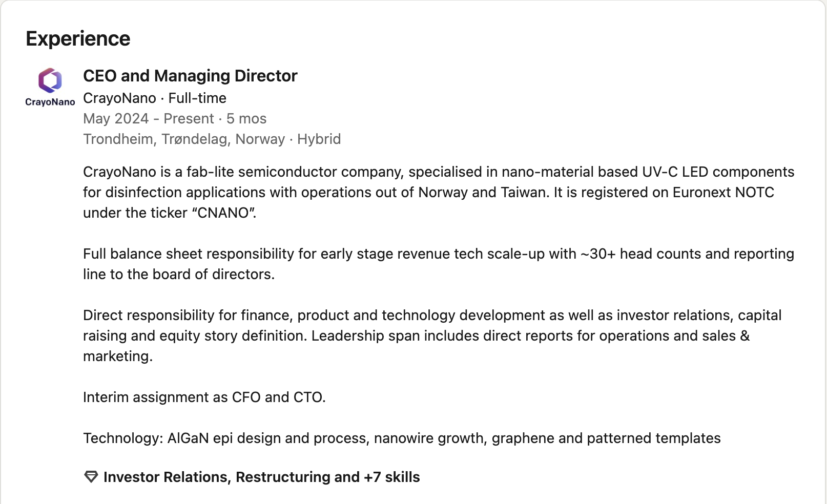The width and height of the screenshot is (827, 504).
Task: Click the "Direct responsibility for finance" paragraph
Action: point(432,335)
